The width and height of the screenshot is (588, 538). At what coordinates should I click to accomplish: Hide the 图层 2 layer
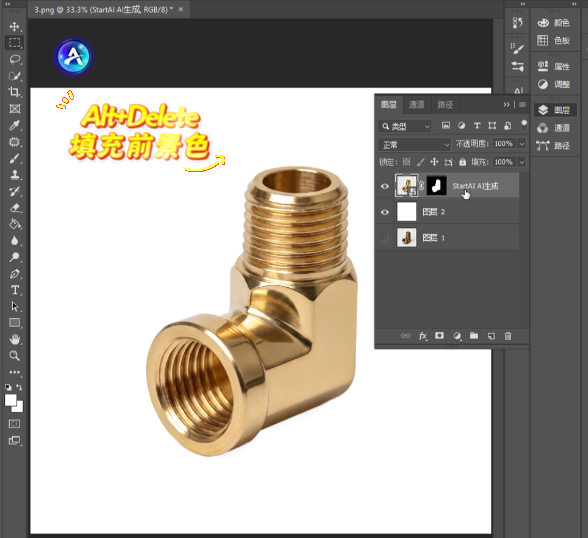385,212
